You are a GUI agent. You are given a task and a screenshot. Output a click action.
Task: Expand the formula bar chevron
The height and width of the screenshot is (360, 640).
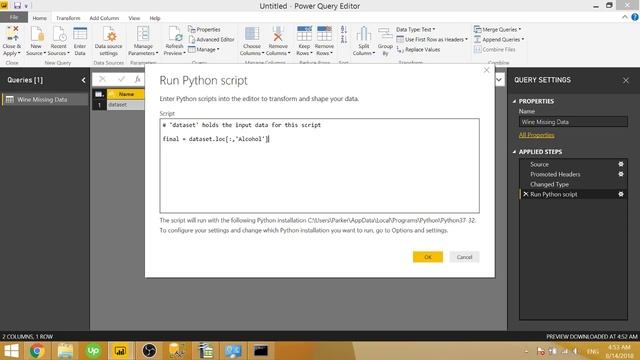499,80
